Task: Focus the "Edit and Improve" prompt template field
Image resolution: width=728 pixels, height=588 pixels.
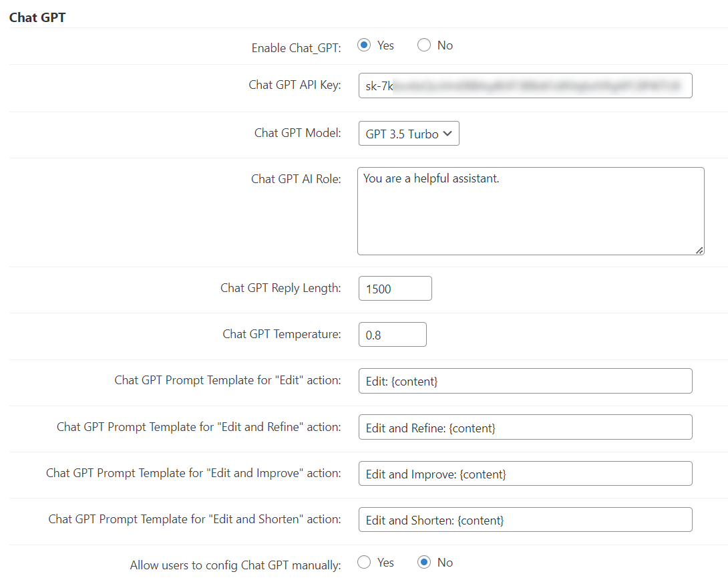Action: [x=525, y=474]
